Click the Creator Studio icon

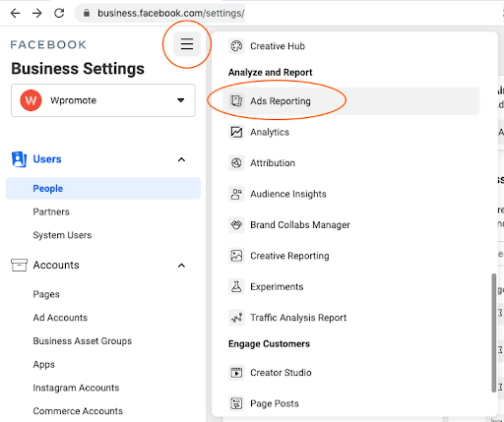236,373
